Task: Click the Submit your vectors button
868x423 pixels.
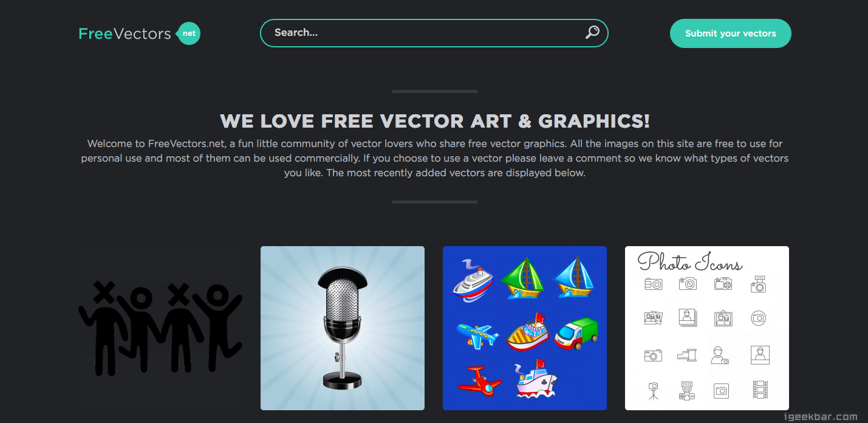Action: 730,33
